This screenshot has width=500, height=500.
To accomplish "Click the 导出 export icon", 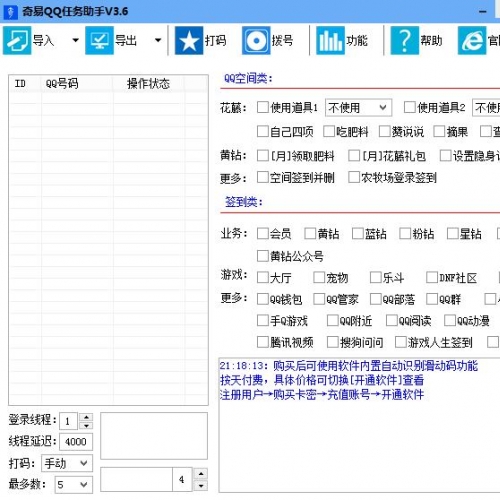I will coord(99,41).
